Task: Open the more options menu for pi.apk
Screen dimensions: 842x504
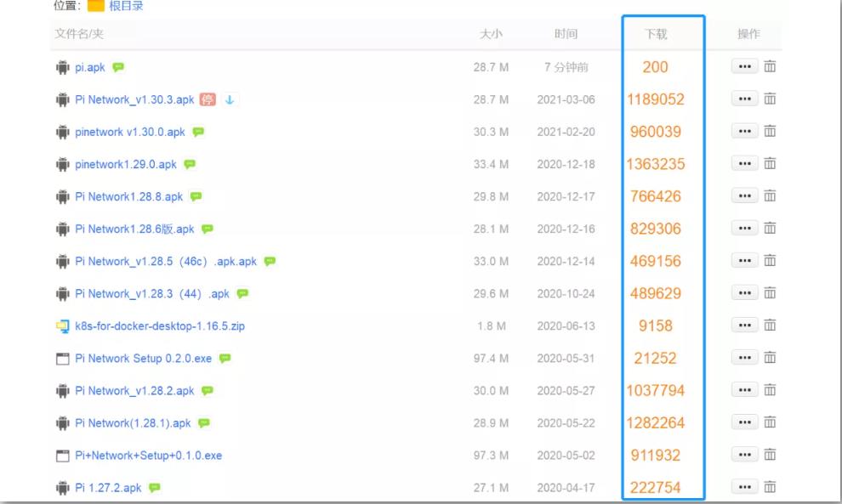Action: tap(745, 66)
